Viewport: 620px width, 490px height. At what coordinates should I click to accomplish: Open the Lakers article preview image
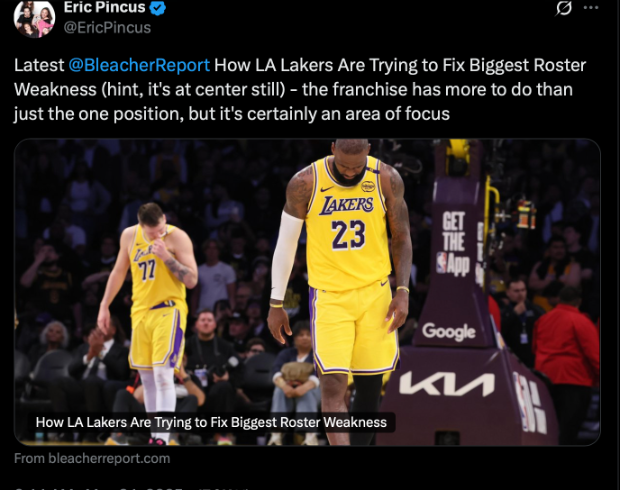tap(307, 292)
